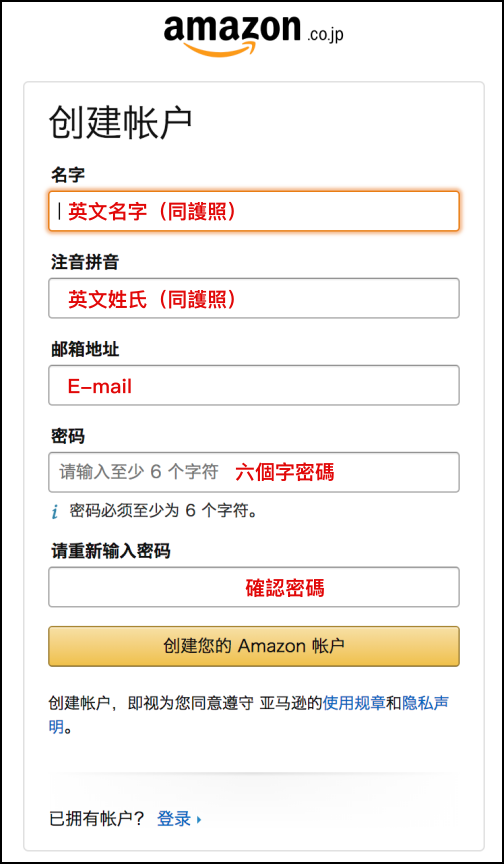Click the 密码 password field
The width and height of the screenshot is (504, 864).
pos(254,472)
